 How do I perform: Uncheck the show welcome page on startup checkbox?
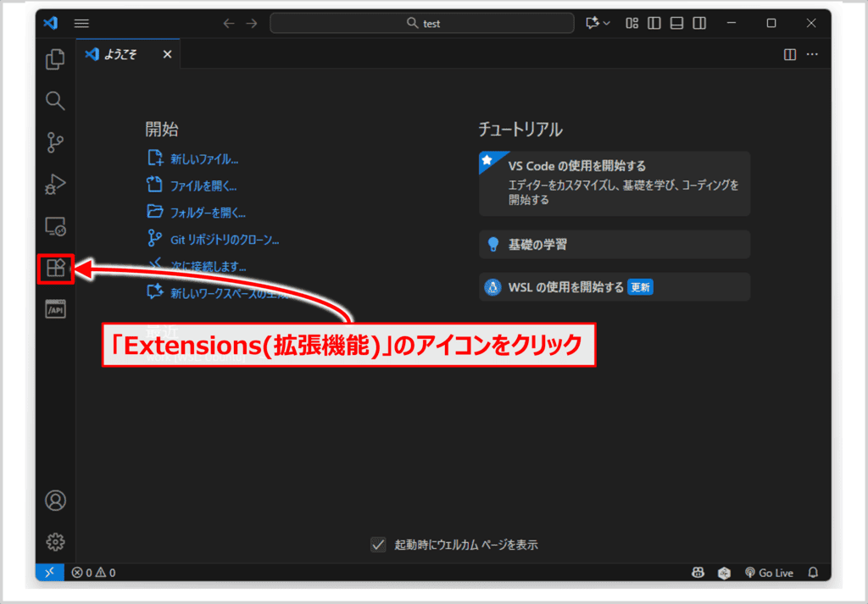379,545
